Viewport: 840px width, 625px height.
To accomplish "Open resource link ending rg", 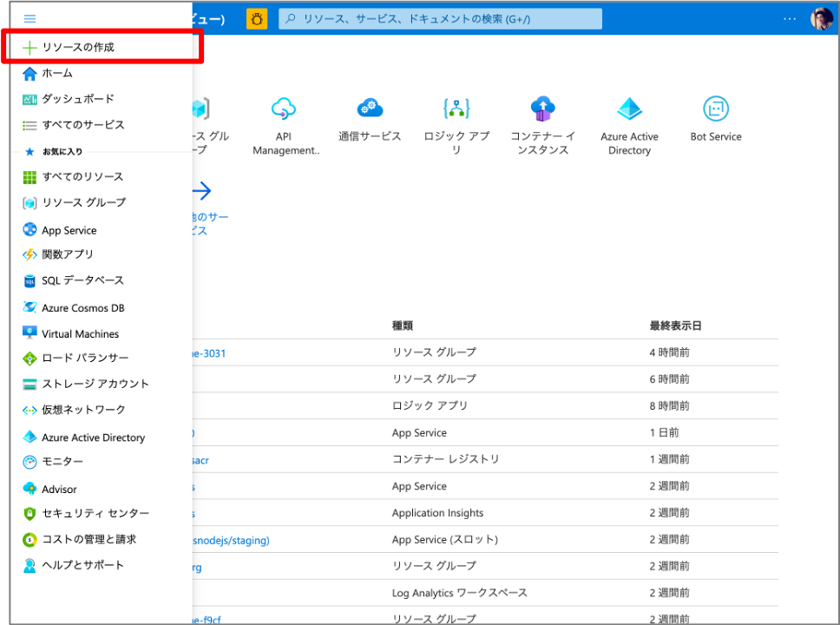I will tap(197, 567).
